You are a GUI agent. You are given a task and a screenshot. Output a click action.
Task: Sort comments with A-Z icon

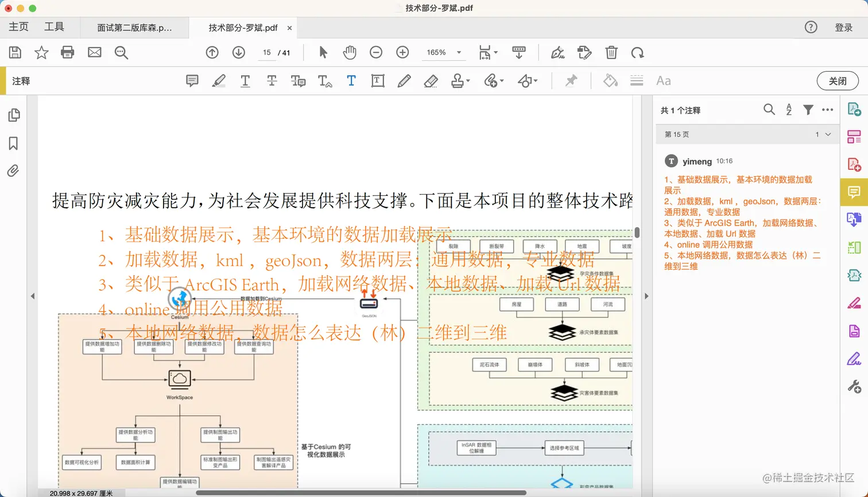[789, 110]
